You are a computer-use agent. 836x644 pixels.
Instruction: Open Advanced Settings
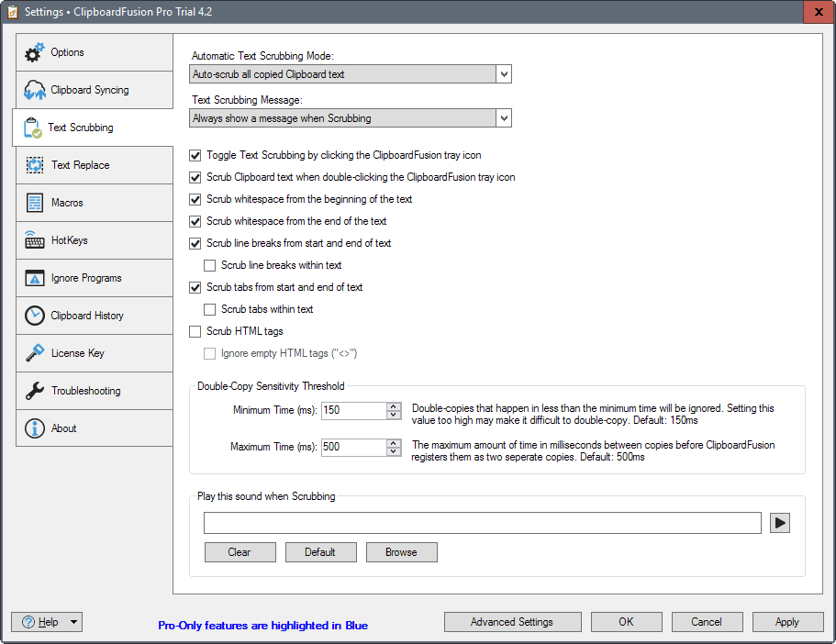(x=512, y=622)
